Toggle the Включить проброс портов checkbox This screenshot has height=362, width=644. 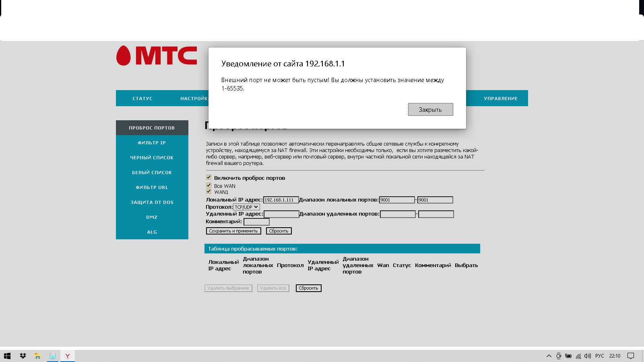209,177
